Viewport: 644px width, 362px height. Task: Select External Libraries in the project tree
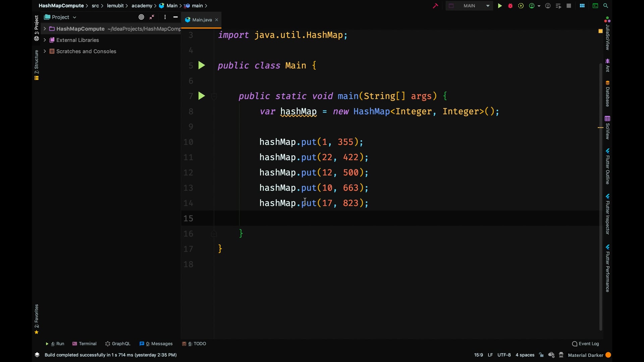click(x=77, y=40)
